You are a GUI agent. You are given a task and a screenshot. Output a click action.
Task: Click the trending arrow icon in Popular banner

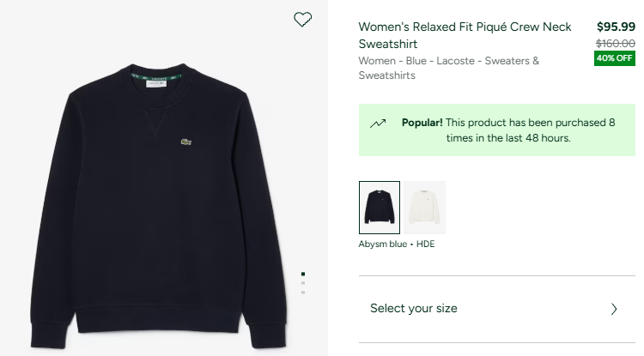pyautogui.click(x=378, y=124)
